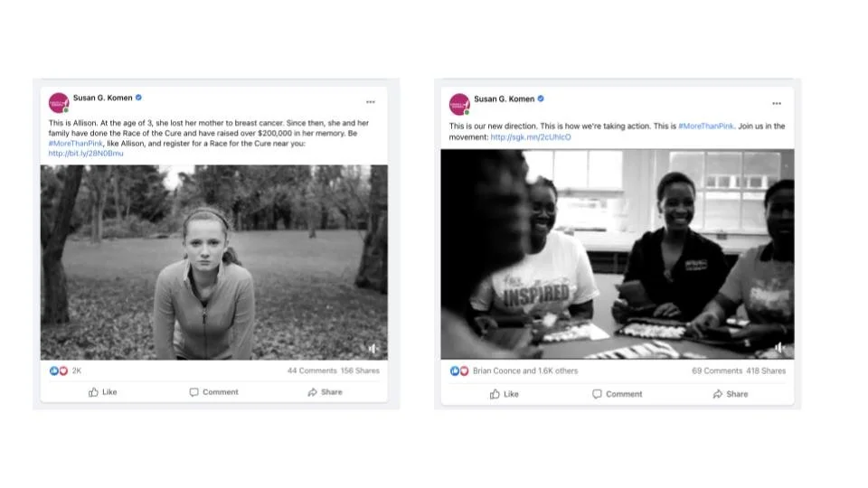The width and height of the screenshot is (868, 488).
Task: Click #MoreThanPink hashtag in right post
Action: tap(706, 127)
